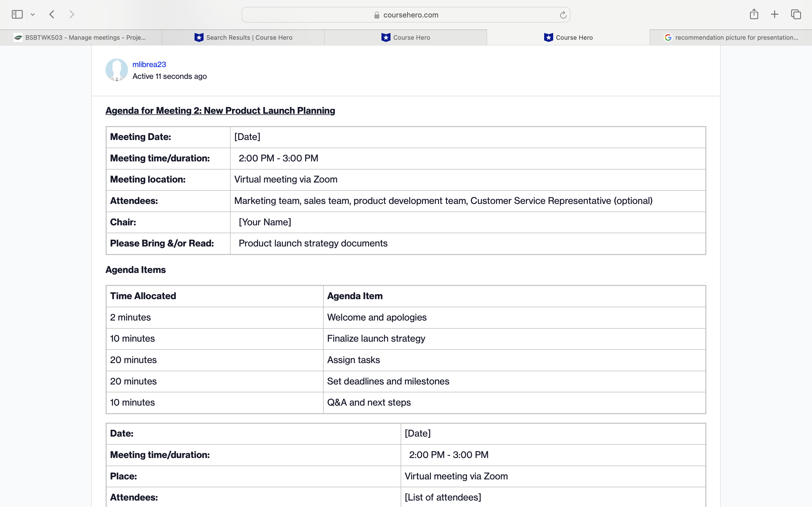Show the tab overview grid
812x507 pixels.
(x=796, y=14)
